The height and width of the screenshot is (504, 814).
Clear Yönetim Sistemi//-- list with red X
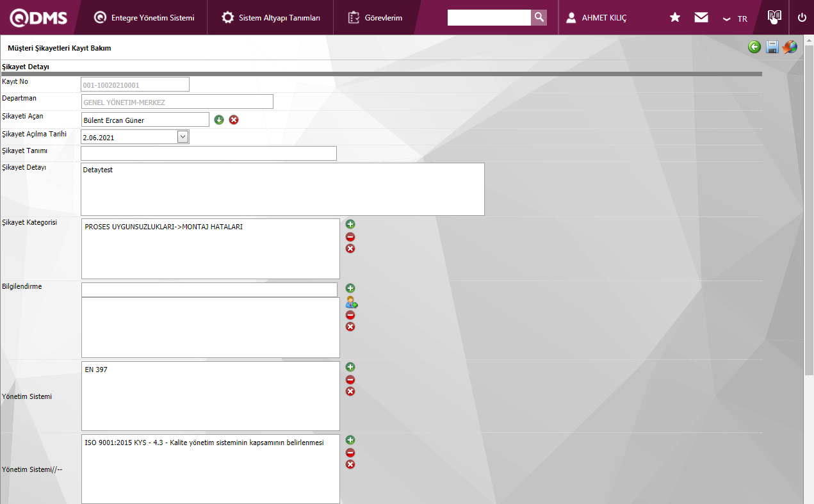tap(350, 464)
